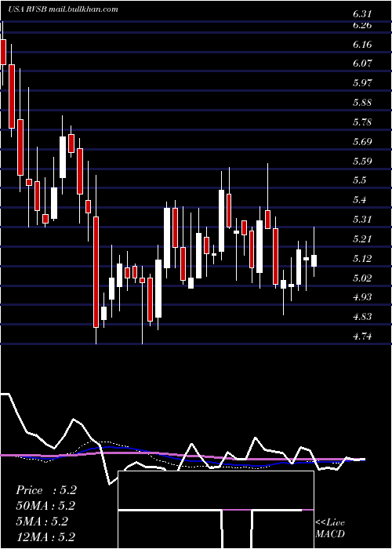
Task: Click the 5MA : 5.2 readout
Action: click(42, 522)
